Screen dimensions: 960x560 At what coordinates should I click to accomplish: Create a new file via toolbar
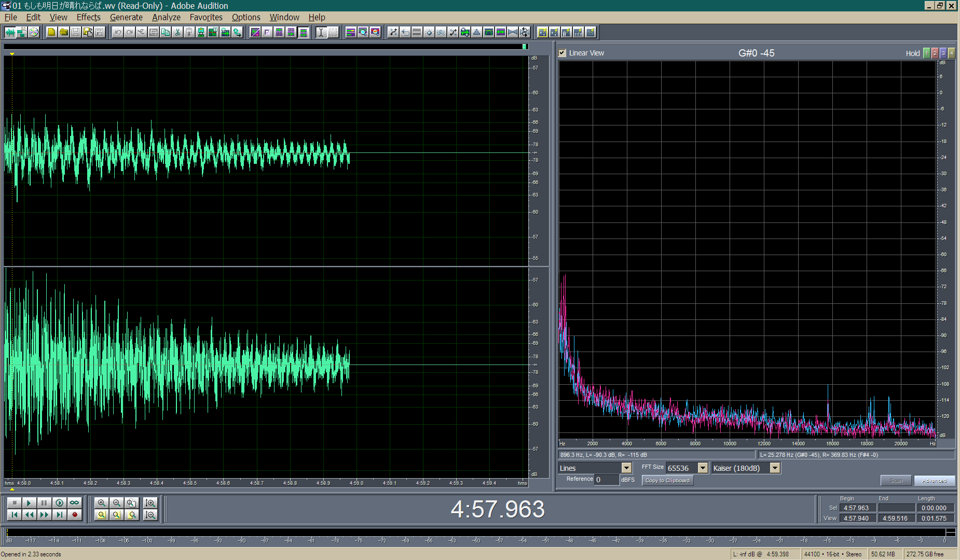[51, 32]
